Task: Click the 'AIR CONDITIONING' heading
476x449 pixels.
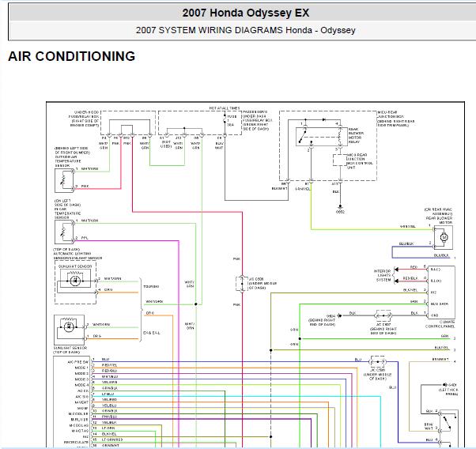Action: pos(72,56)
